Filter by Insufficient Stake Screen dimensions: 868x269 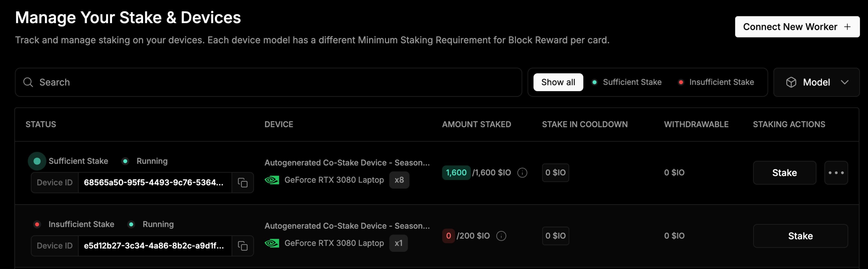(x=716, y=82)
